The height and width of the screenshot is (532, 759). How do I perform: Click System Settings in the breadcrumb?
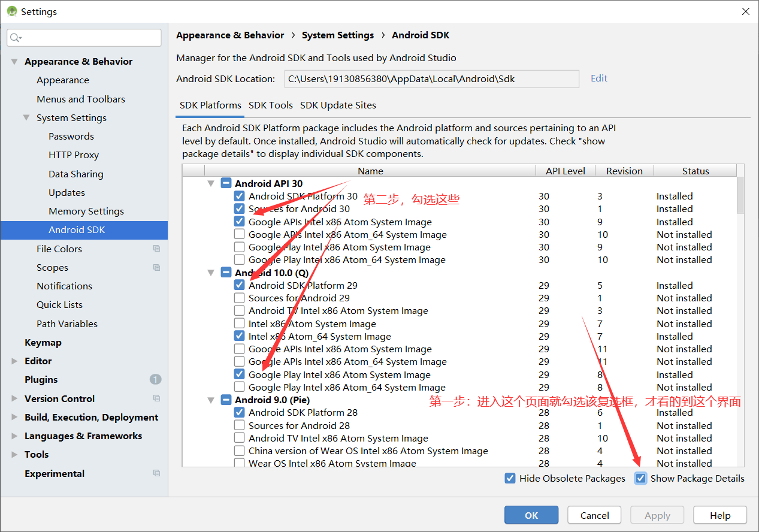(x=338, y=35)
